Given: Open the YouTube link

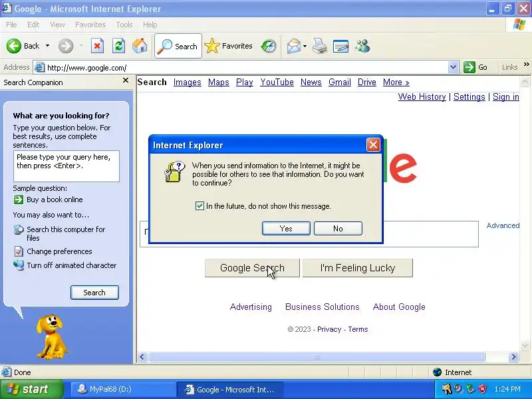Looking at the screenshot, I should [x=277, y=82].
